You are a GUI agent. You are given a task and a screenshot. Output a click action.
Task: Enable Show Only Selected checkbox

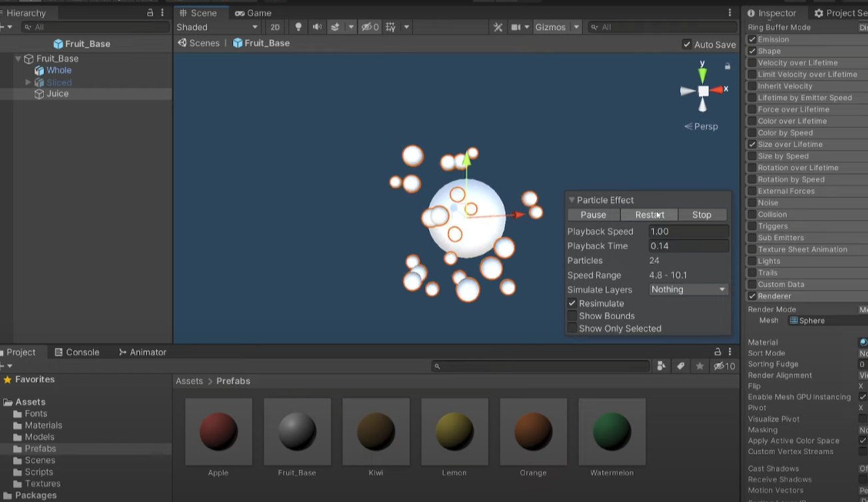pyautogui.click(x=572, y=329)
